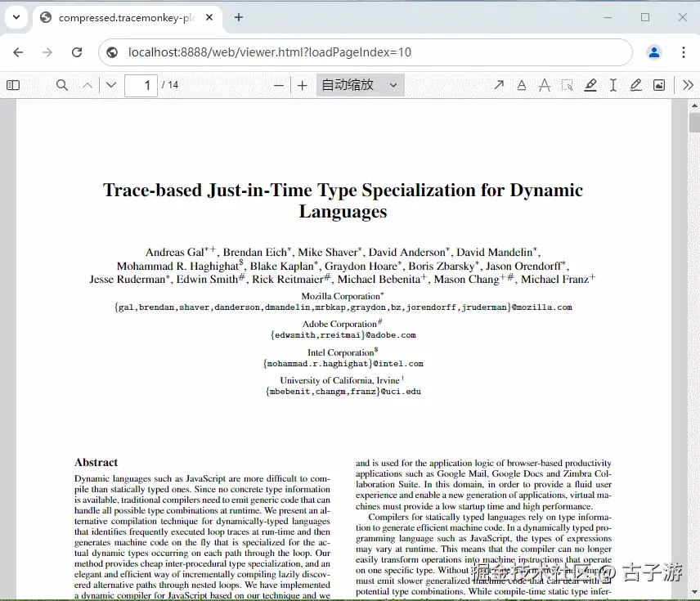The width and height of the screenshot is (700, 601).
Task: Click the vertical scrollbar thumb
Action: [694, 123]
